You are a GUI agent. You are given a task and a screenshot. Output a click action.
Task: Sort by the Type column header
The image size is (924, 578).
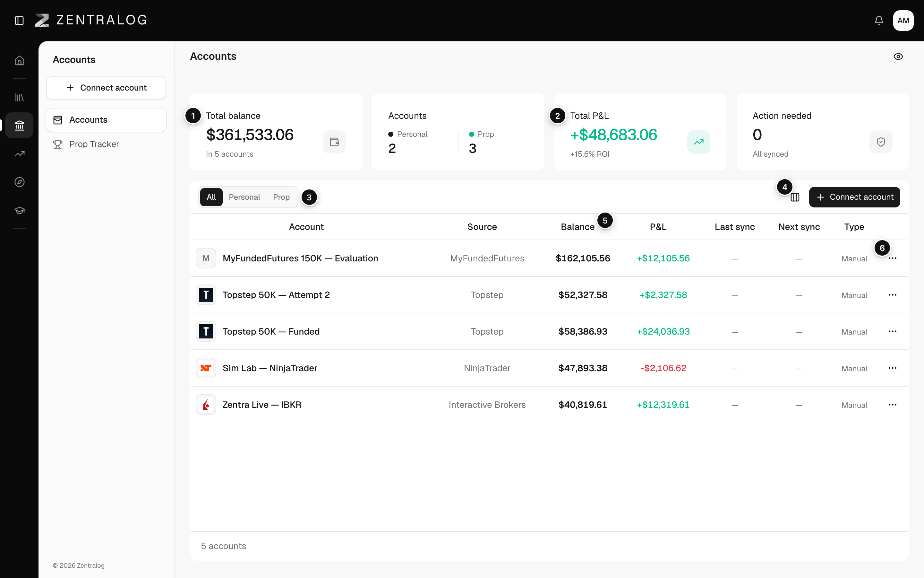pos(854,227)
